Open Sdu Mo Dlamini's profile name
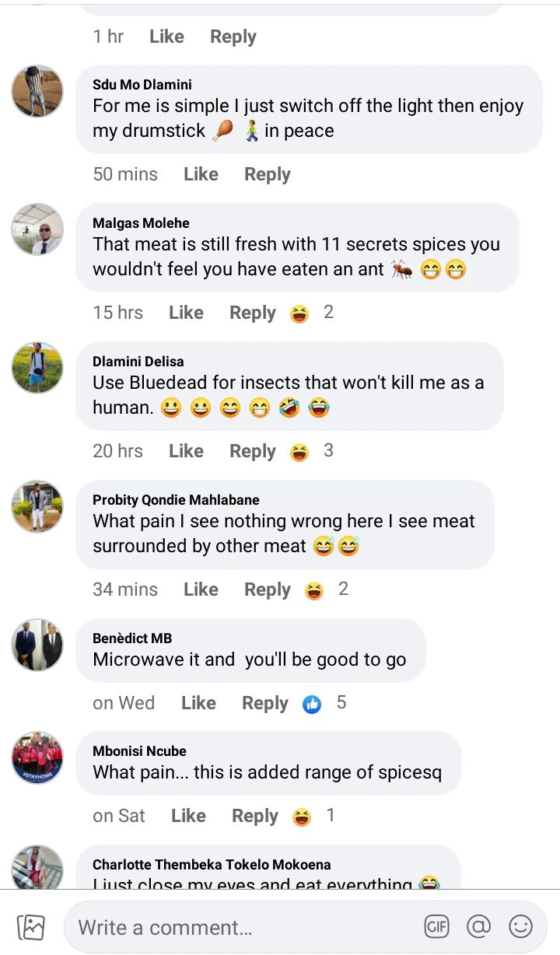The width and height of the screenshot is (560, 955). pyautogui.click(x=142, y=85)
